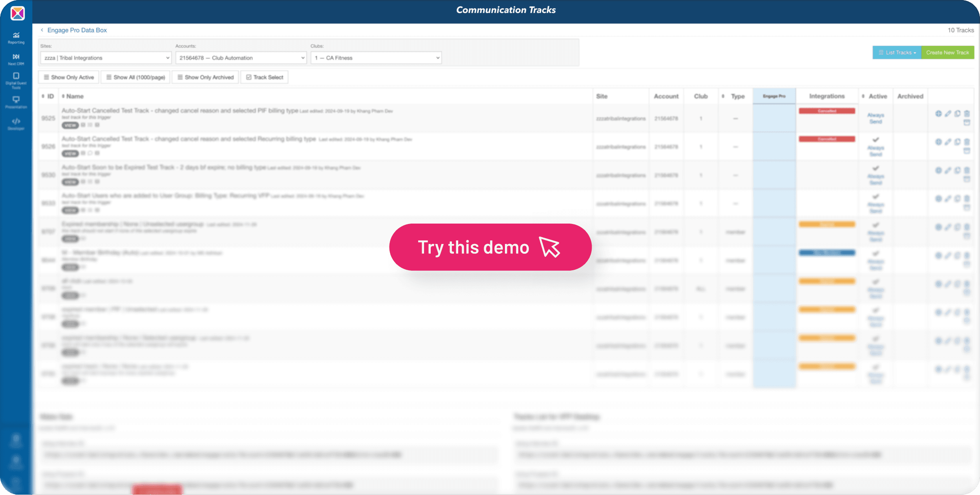Image resolution: width=980 pixels, height=495 pixels.
Task: Open Next CRM from the sidebar
Action: click(x=16, y=59)
